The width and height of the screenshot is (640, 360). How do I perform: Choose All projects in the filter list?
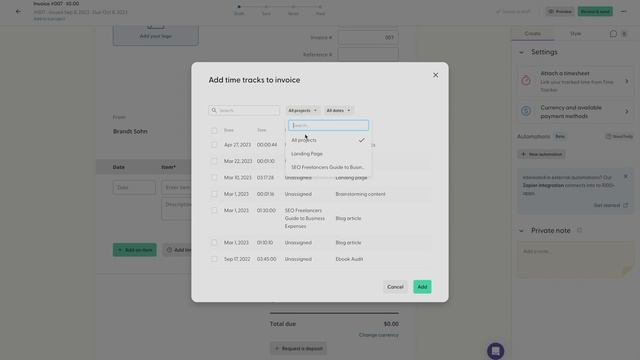point(328,140)
